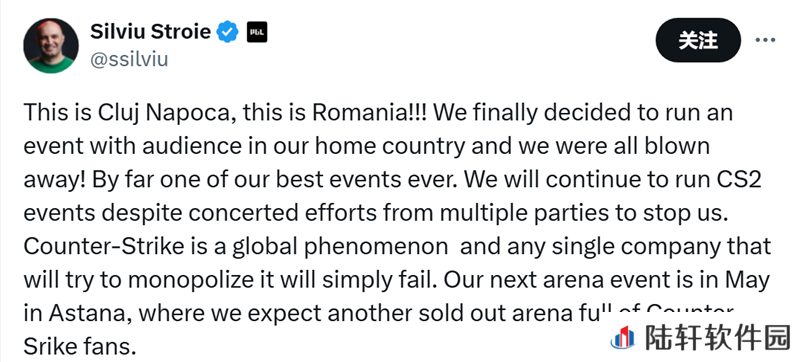Click the phrase "Srike fans." on last line
This screenshot has height=362, width=800.
(x=80, y=348)
